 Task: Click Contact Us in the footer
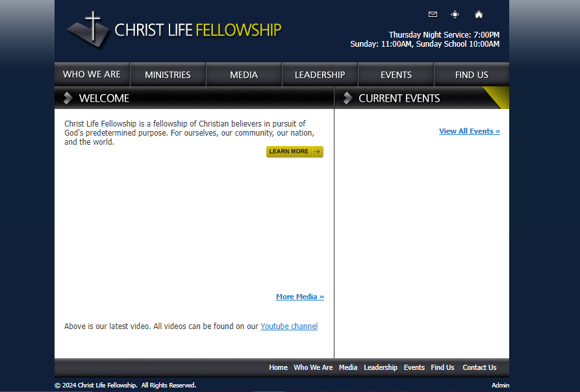[479, 367]
